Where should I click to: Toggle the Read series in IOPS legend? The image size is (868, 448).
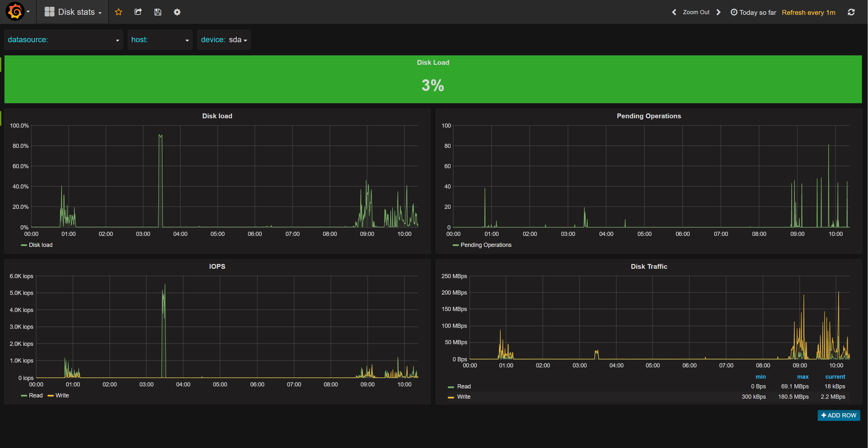[35, 395]
